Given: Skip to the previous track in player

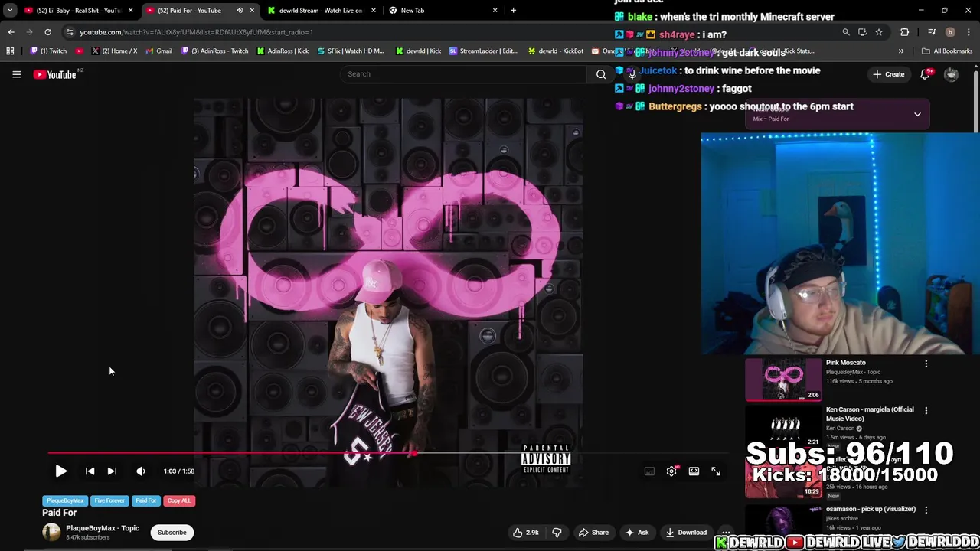Looking at the screenshot, I should coord(90,471).
